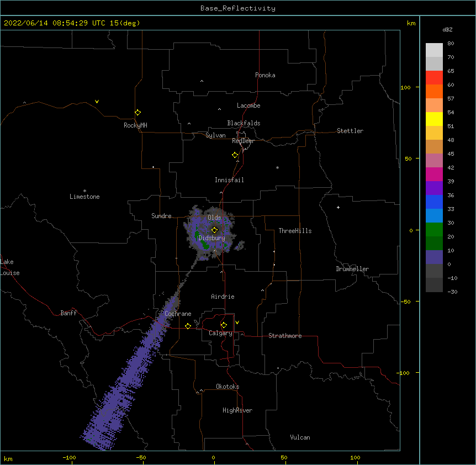
Task: Click the yellow radar site marker near Olds
Action: pyautogui.click(x=214, y=230)
